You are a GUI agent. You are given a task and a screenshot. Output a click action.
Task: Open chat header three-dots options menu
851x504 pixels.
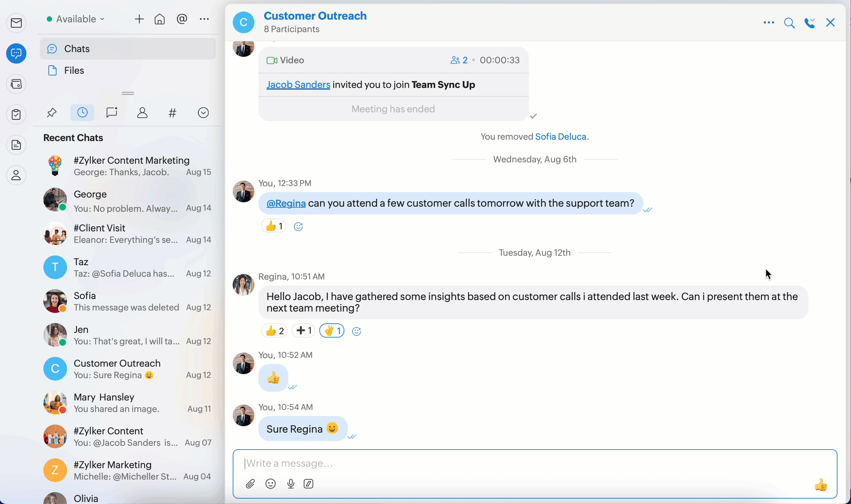pyautogui.click(x=768, y=23)
